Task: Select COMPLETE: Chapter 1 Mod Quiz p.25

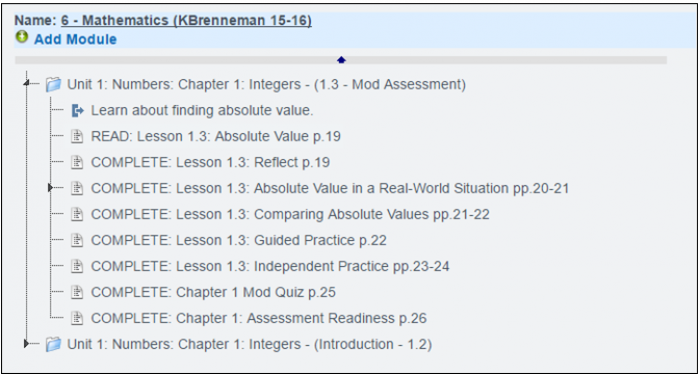Action: (213, 292)
